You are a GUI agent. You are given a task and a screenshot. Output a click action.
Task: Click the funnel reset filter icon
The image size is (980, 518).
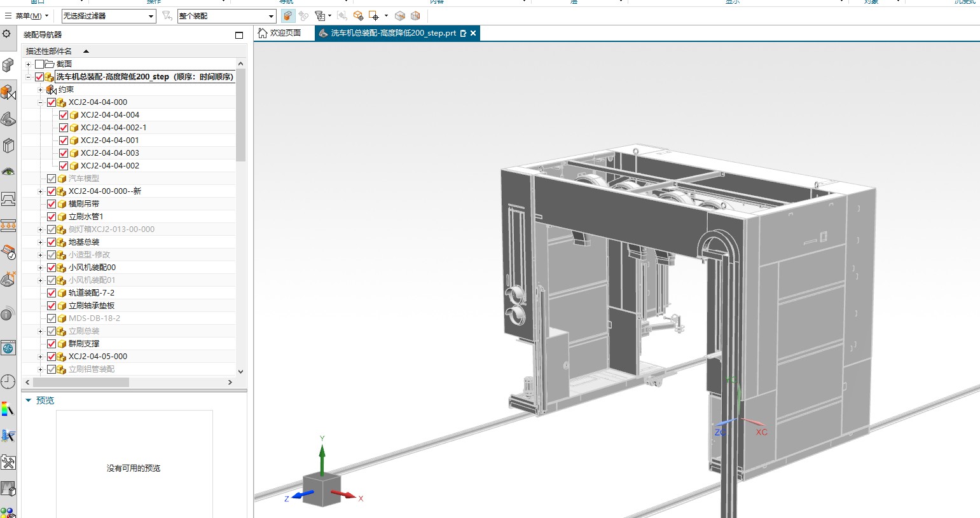(x=167, y=15)
